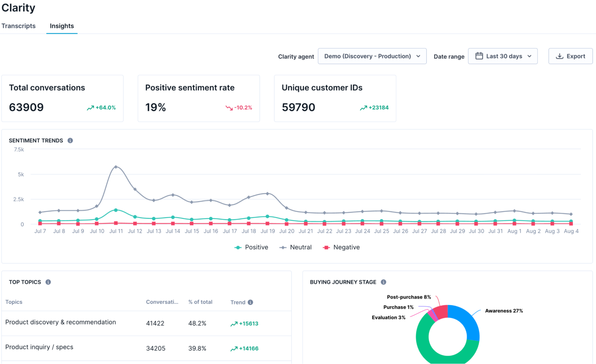Click the Trend column header
Image resolution: width=596 pixels, height=364 pixels.
click(x=238, y=302)
